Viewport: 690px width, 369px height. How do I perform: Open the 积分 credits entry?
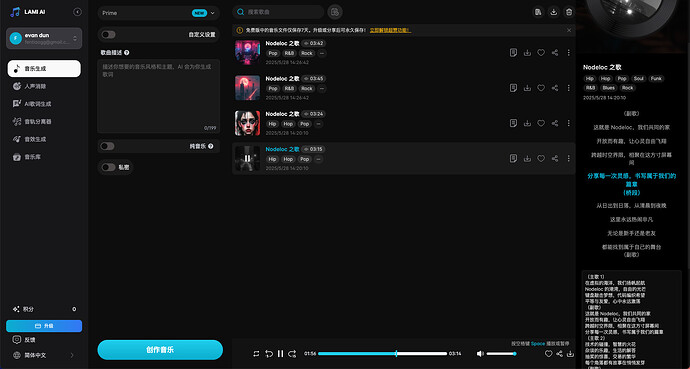coord(44,309)
